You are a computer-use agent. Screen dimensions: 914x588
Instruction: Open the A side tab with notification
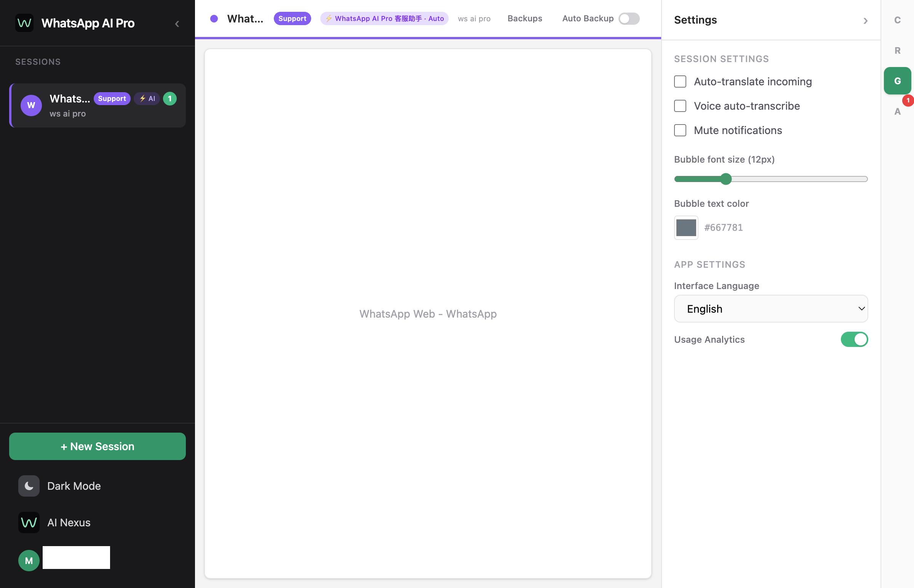coord(897,111)
